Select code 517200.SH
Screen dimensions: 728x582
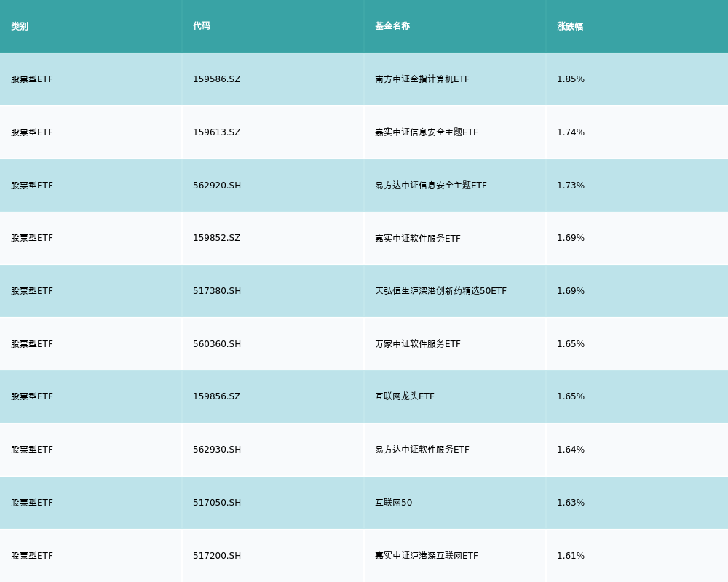(217, 556)
